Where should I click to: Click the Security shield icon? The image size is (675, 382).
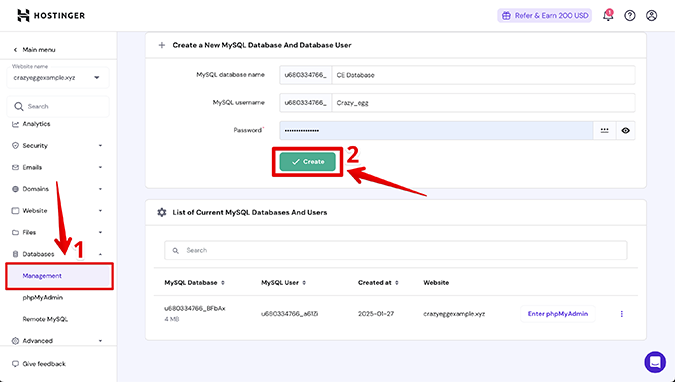tap(15, 146)
